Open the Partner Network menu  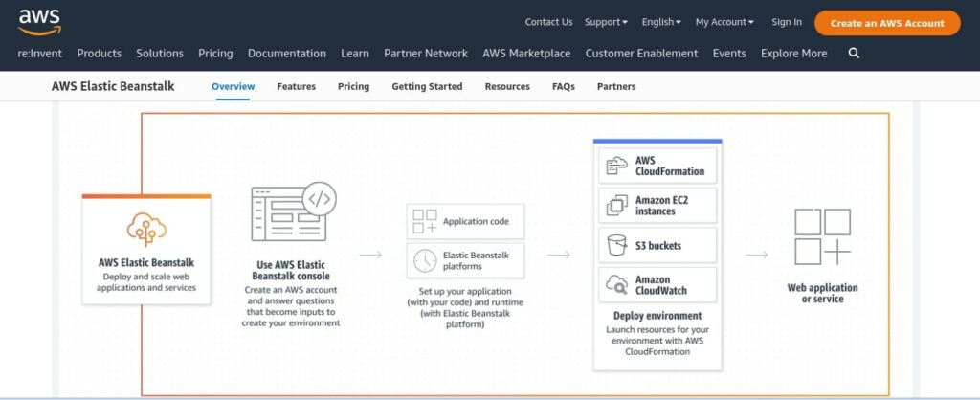click(426, 54)
